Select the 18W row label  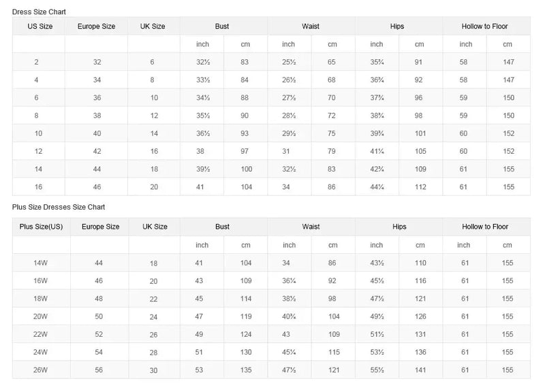click(x=41, y=298)
